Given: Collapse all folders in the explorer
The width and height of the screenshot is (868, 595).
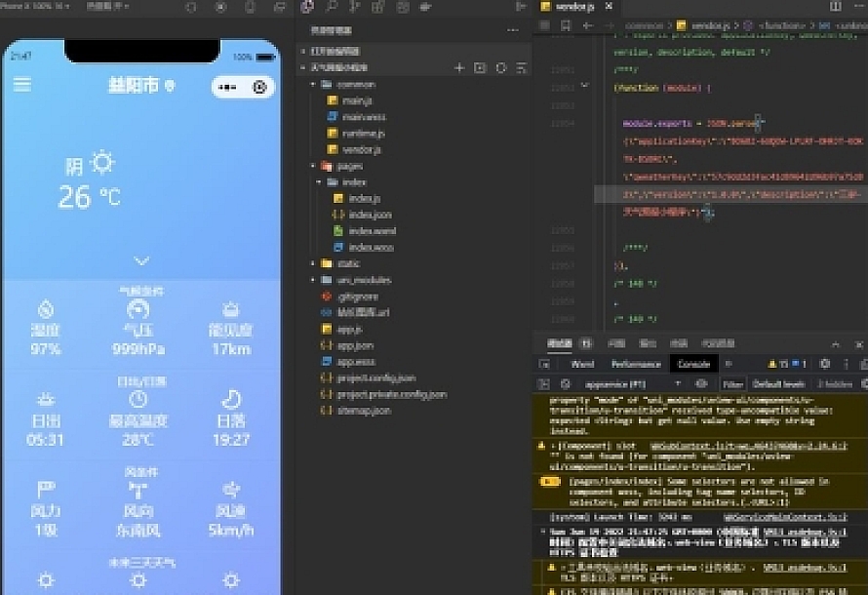Looking at the screenshot, I should pyautogui.click(x=522, y=68).
